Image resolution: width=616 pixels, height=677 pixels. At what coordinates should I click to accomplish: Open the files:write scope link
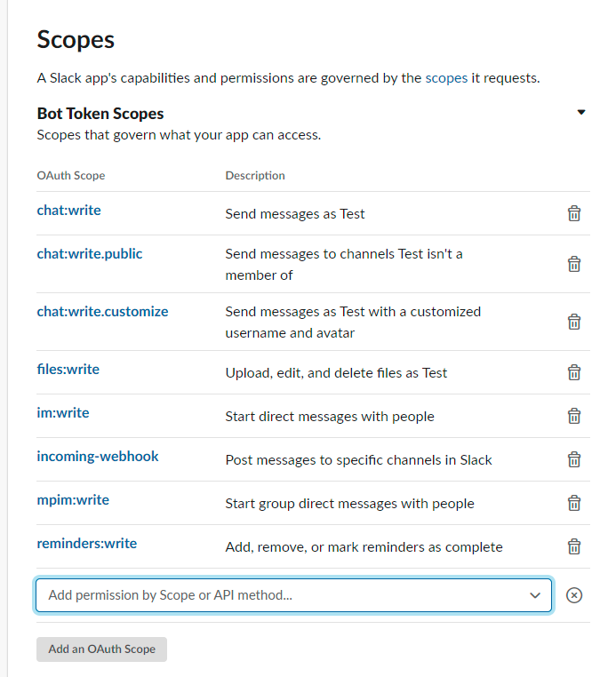[68, 370]
